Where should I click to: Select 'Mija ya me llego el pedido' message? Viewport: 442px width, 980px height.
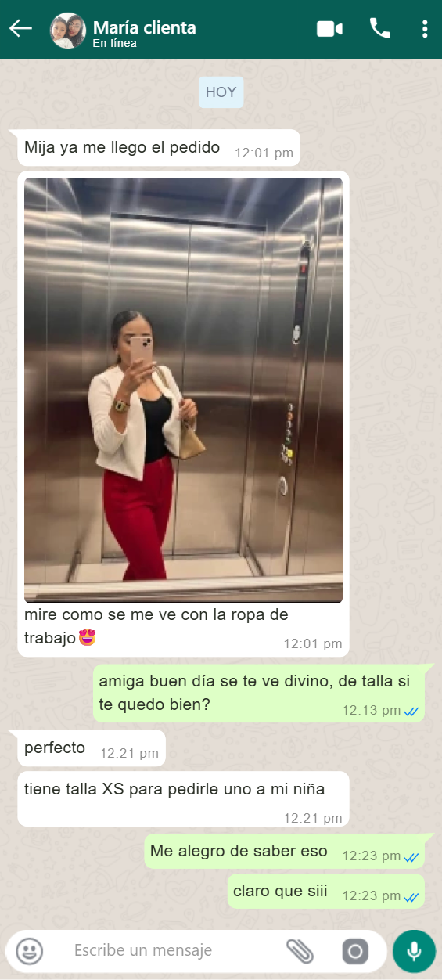(159, 148)
